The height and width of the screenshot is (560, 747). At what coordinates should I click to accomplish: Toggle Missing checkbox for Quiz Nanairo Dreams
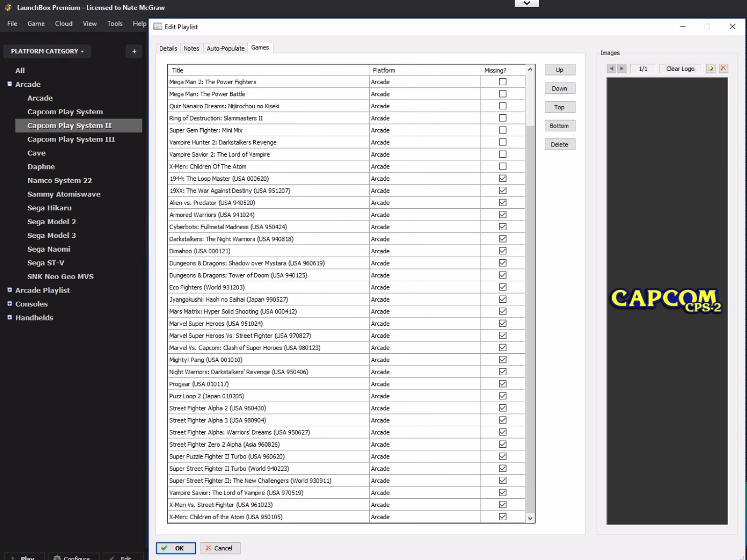[x=503, y=106]
